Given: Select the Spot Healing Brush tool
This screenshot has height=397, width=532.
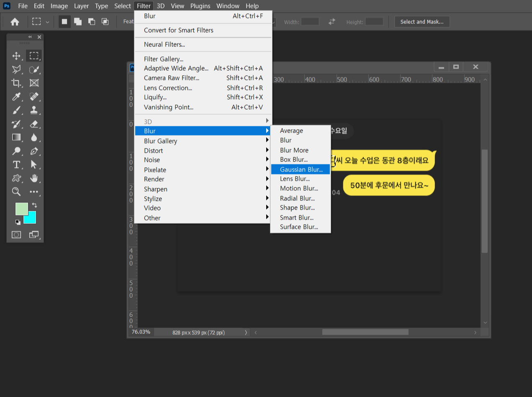Looking at the screenshot, I should pos(34,97).
